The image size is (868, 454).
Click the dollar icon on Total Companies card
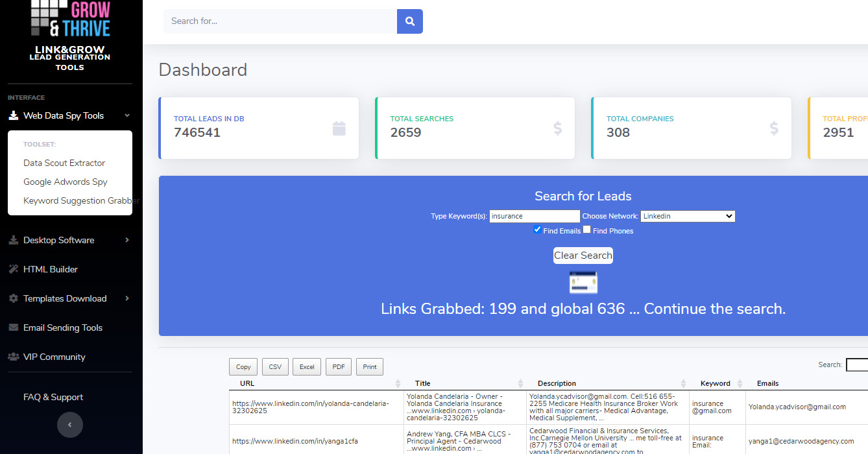click(773, 128)
